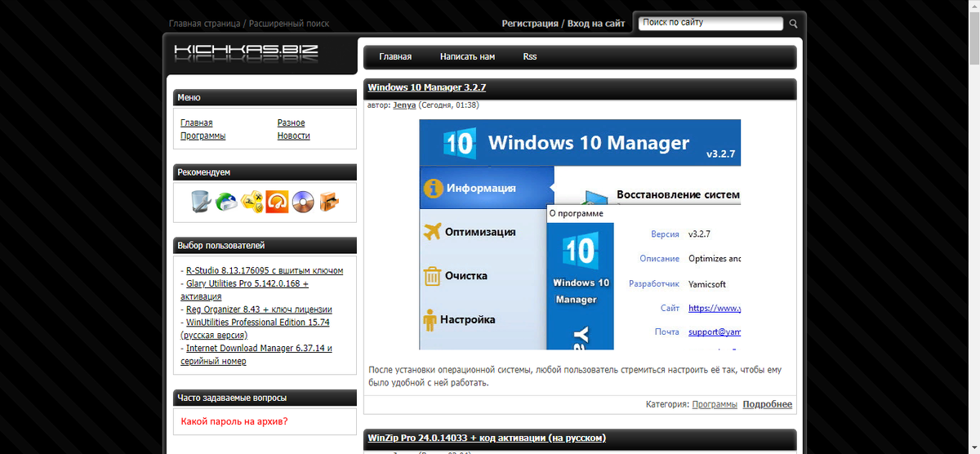The width and height of the screenshot is (980, 454).
Task: Click Какой пароль на архив? question
Action: (x=234, y=421)
